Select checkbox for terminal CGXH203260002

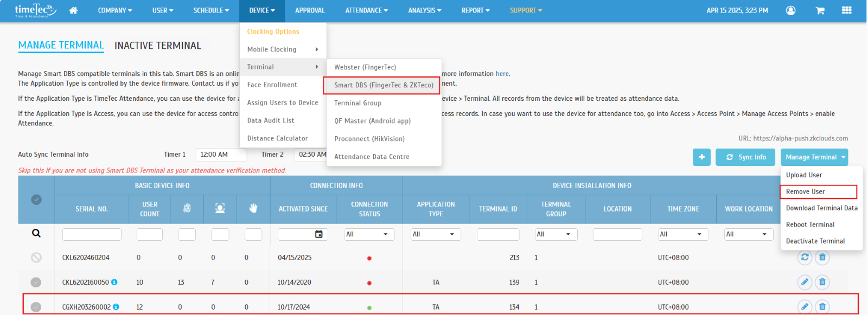coord(36,307)
